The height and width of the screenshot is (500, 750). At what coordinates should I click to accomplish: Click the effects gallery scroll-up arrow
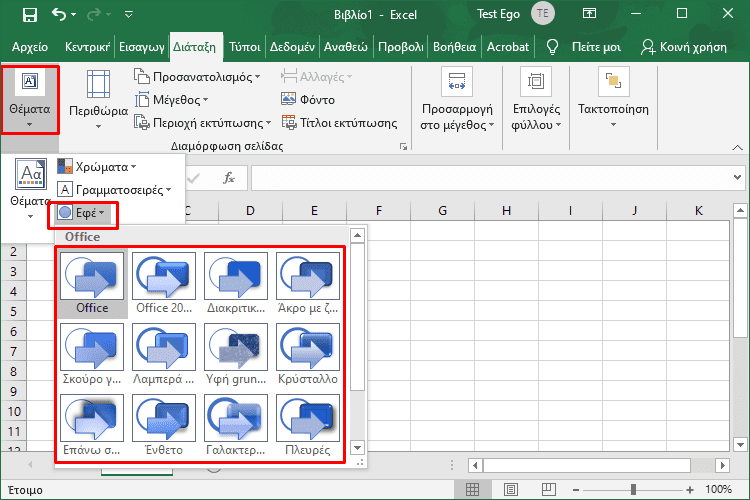357,235
